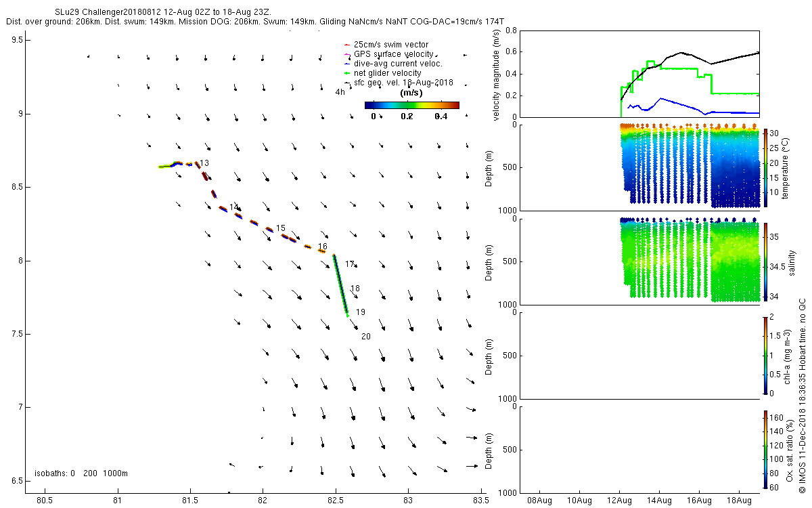Click the '14Aug' date tick label
Image resolution: width=812 pixels, height=508 pixels.
click(660, 501)
